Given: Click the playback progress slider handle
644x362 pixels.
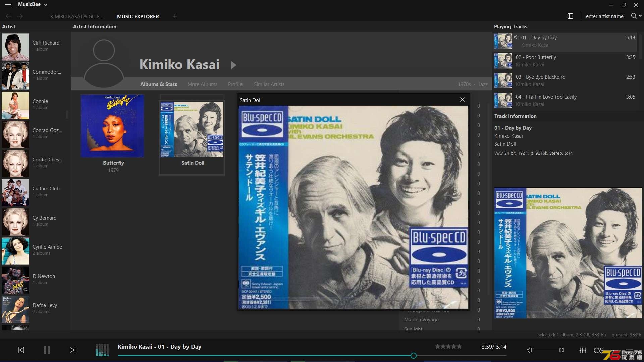Looking at the screenshot, I should [414, 356].
